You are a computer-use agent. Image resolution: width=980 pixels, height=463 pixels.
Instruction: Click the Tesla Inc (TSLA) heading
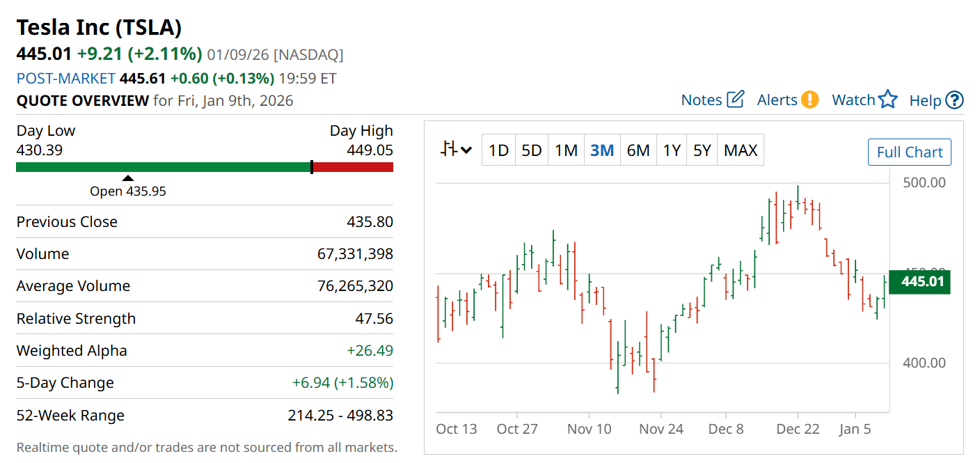click(x=99, y=27)
